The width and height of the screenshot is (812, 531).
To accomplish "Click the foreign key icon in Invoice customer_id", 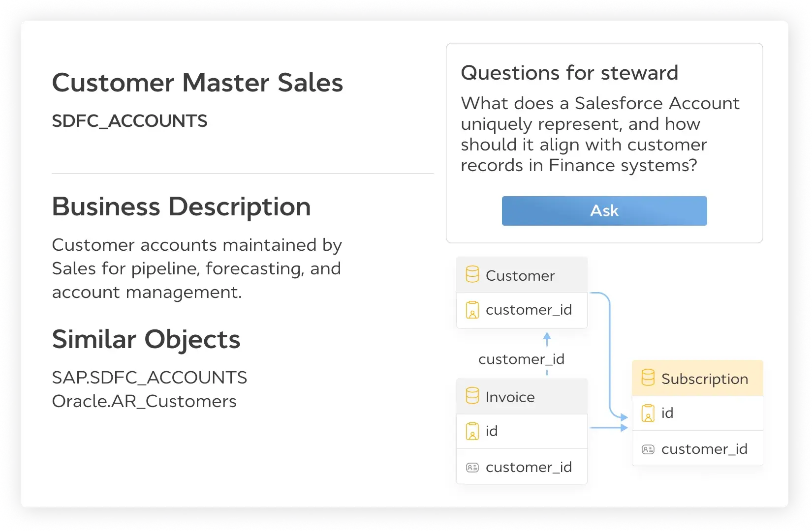I will pyautogui.click(x=472, y=467).
